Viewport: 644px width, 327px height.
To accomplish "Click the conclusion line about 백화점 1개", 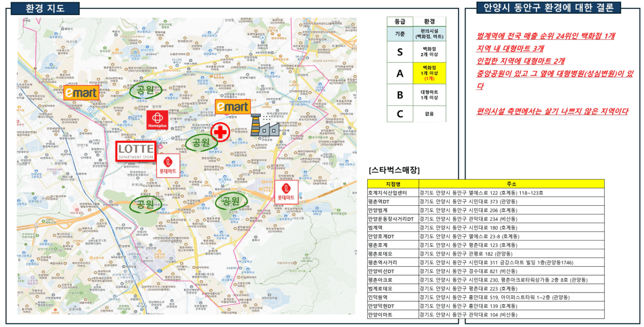I will pyautogui.click(x=546, y=36).
